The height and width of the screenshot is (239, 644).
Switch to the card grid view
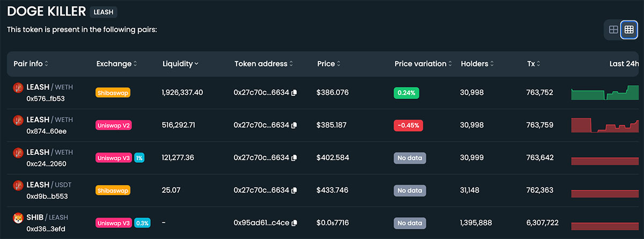click(x=613, y=29)
